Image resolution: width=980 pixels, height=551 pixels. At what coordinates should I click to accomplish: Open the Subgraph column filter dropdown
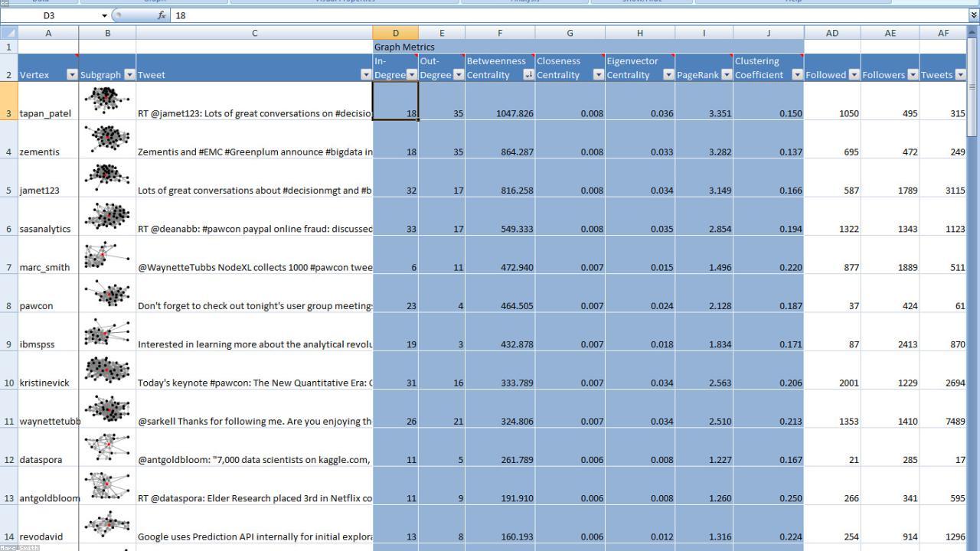click(x=129, y=75)
